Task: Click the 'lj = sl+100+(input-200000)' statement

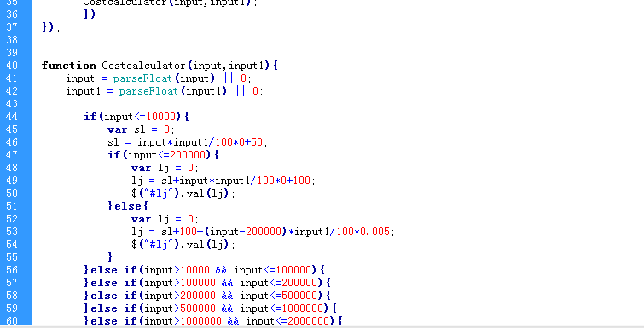Action: (x=263, y=232)
